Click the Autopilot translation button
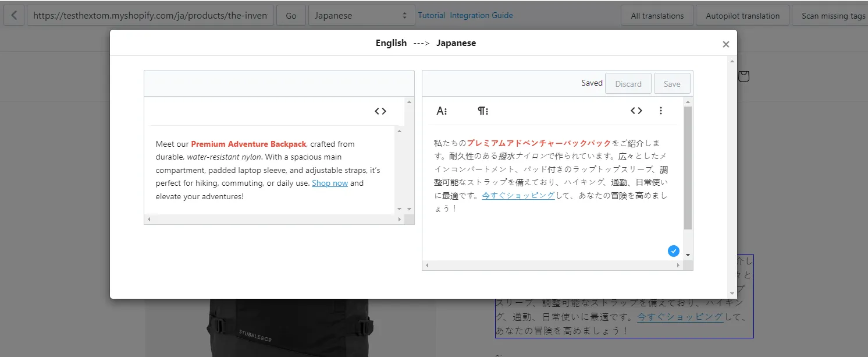The image size is (868, 357). tap(742, 16)
